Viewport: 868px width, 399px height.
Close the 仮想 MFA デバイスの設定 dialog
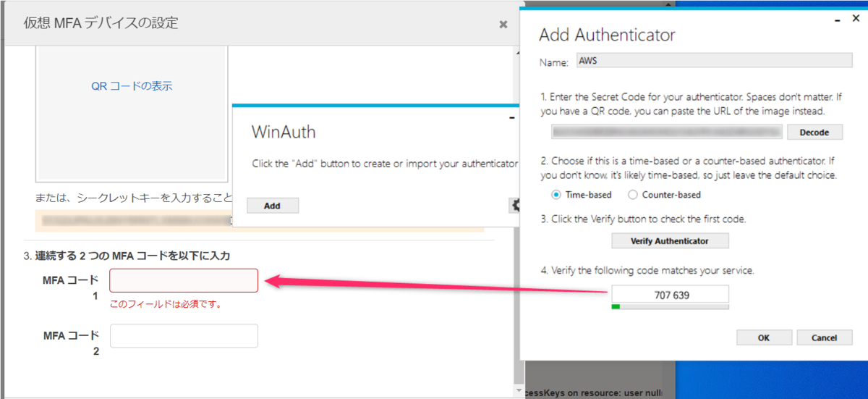pyautogui.click(x=503, y=24)
